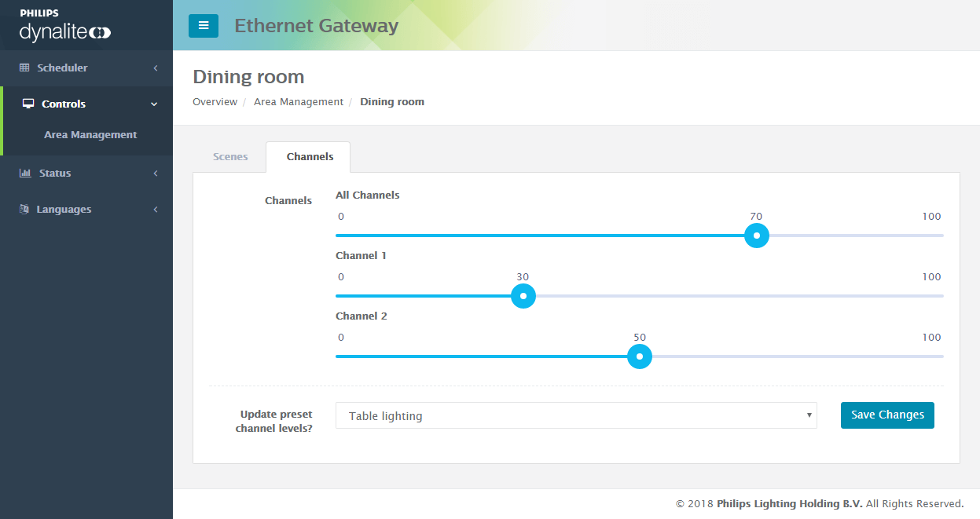
Task: Select the Scheduler calendar icon in sidebar
Action: point(25,68)
